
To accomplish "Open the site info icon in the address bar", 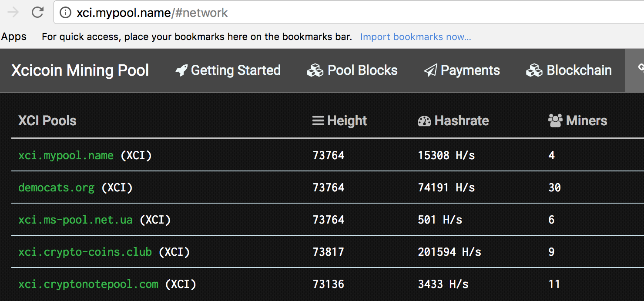I will (65, 13).
